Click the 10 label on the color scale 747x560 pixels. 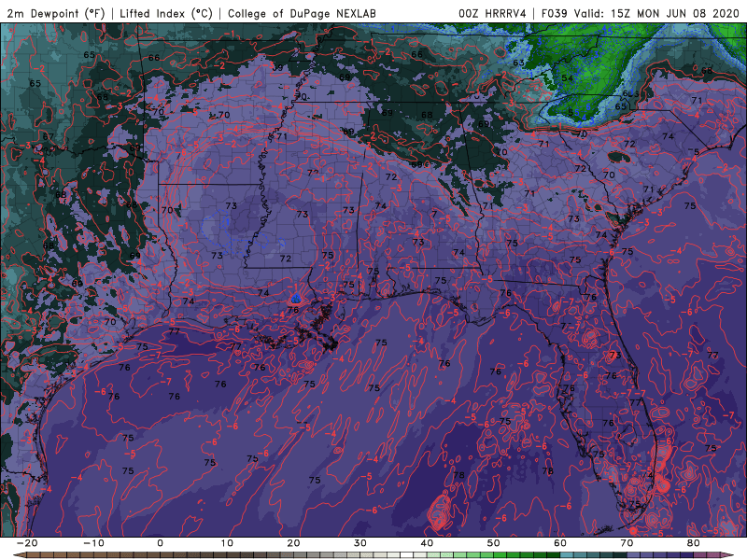[x=227, y=543]
